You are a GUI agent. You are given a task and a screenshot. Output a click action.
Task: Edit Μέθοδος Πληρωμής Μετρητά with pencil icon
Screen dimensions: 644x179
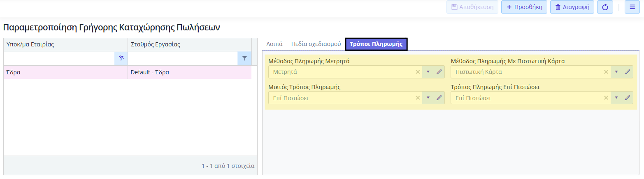439,72
